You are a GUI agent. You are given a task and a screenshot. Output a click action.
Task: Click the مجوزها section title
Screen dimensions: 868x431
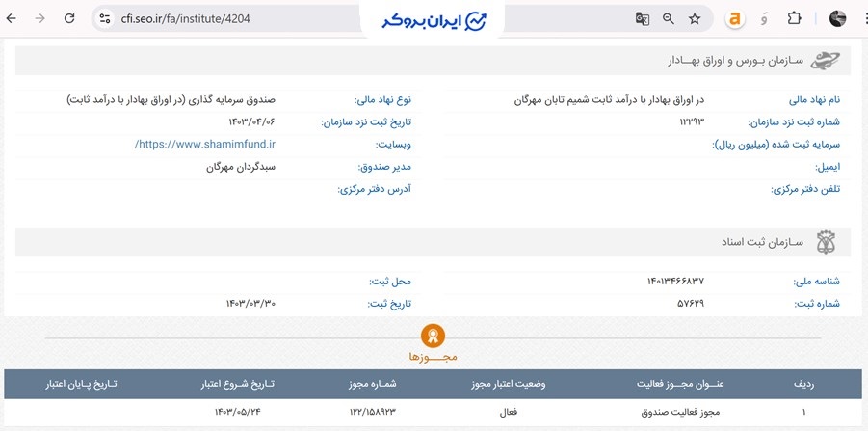[x=433, y=356]
